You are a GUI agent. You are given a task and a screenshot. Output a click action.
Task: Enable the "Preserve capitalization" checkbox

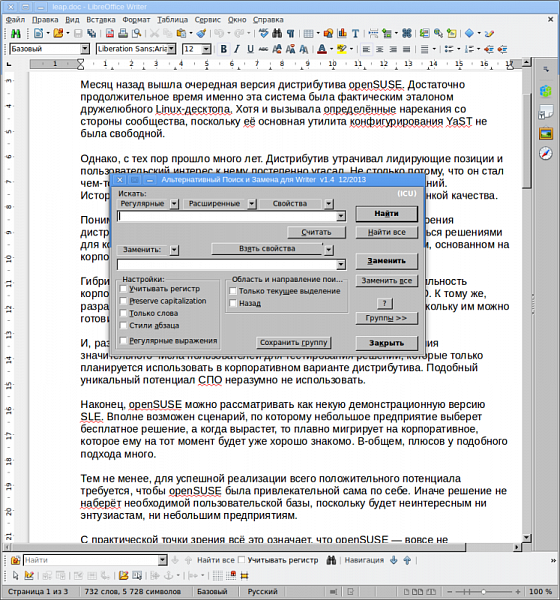[123, 301]
